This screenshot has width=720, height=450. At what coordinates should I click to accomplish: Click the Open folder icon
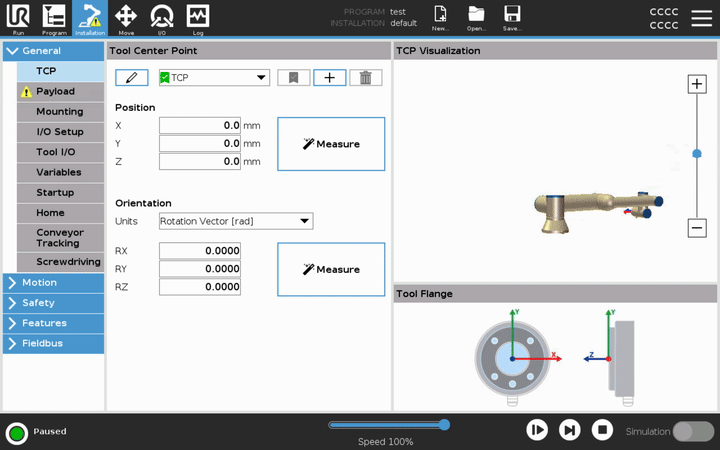click(476, 17)
